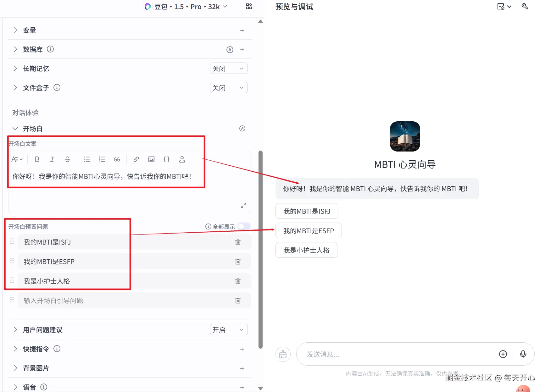This screenshot has width=545, height=392.
Task: Insert a bulleted list in the editor
Action: click(87, 159)
